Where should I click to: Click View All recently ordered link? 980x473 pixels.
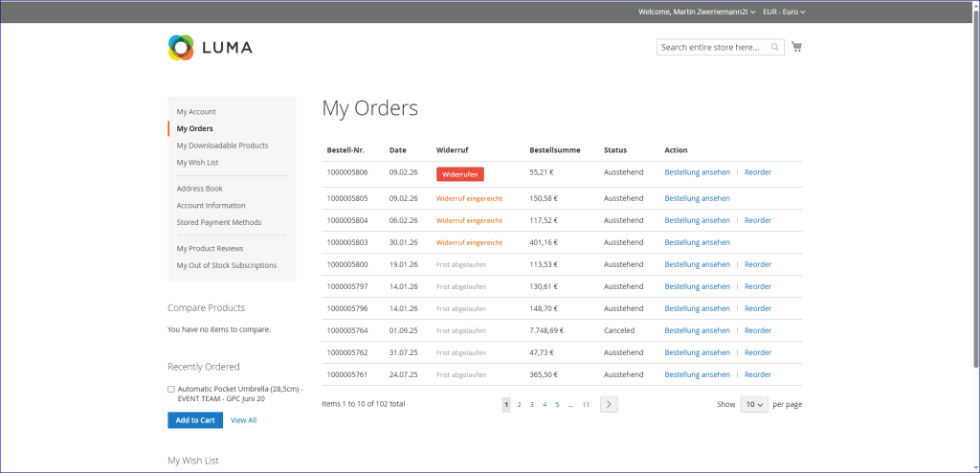(x=243, y=420)
